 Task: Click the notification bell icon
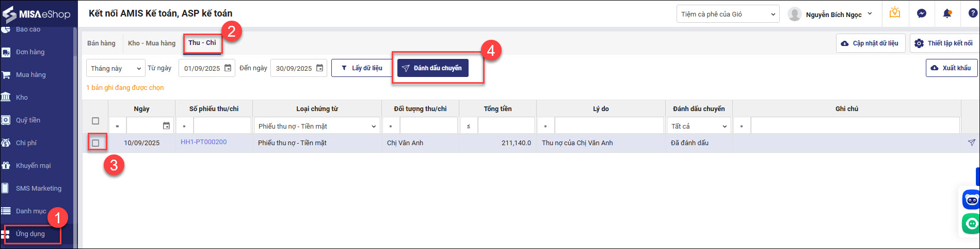tap(947, 14)
